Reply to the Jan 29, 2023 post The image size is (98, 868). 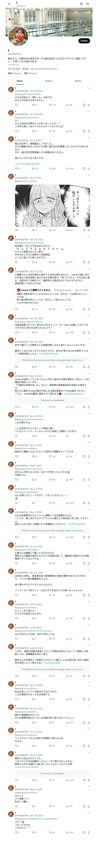(x=16, y=105)
